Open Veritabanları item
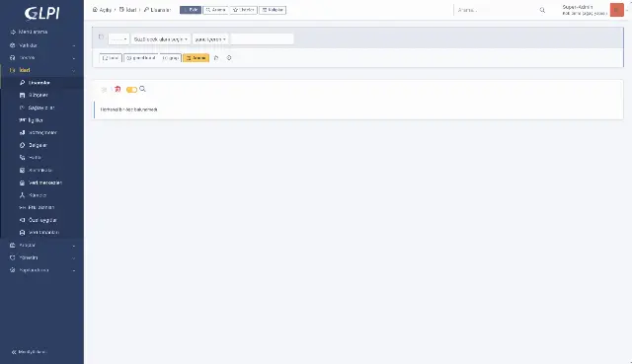 click(41, 233)
